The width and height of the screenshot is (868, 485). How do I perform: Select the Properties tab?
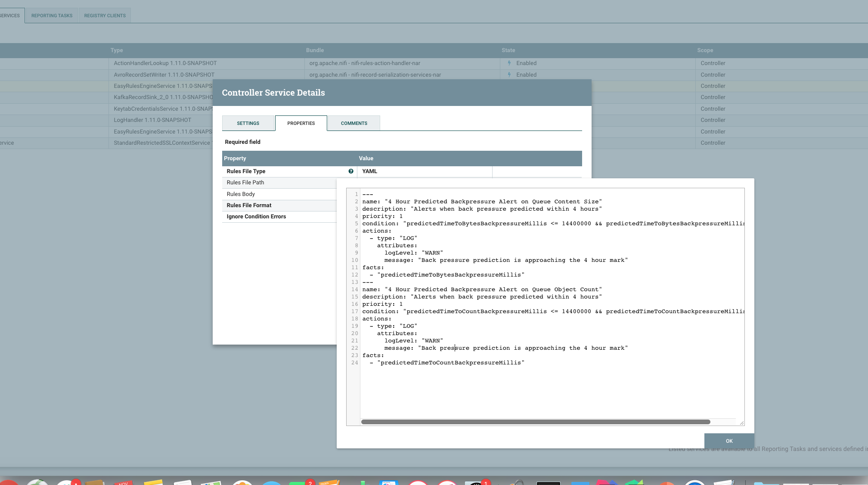[x=301, y=123]
